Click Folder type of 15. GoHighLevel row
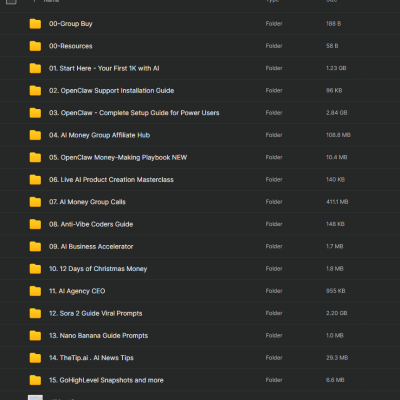 274,380
